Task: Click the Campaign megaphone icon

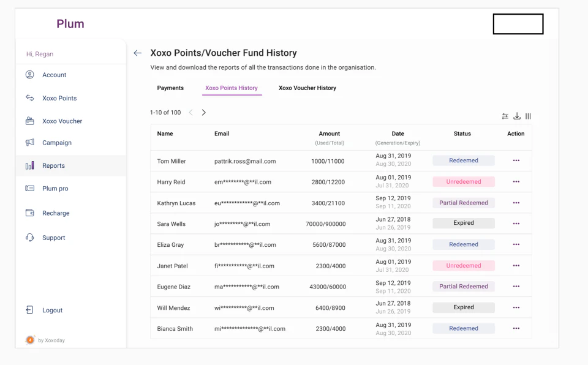Action: point(29,143)
